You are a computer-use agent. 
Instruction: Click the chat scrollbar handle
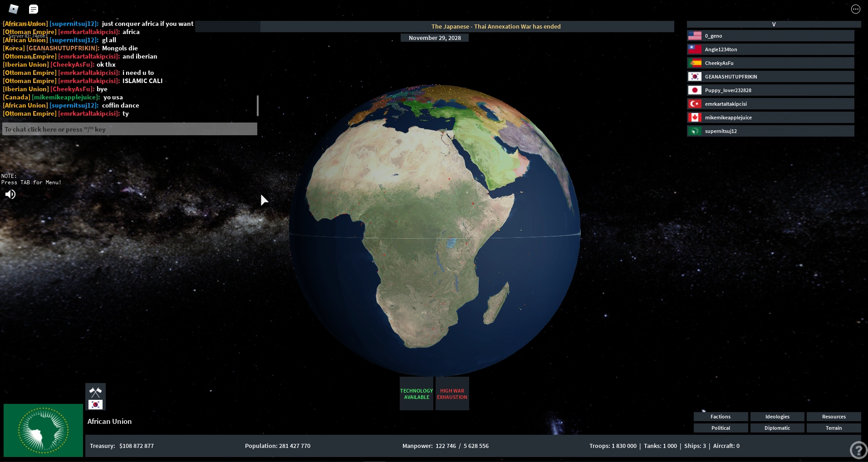(x=257, y=105)
